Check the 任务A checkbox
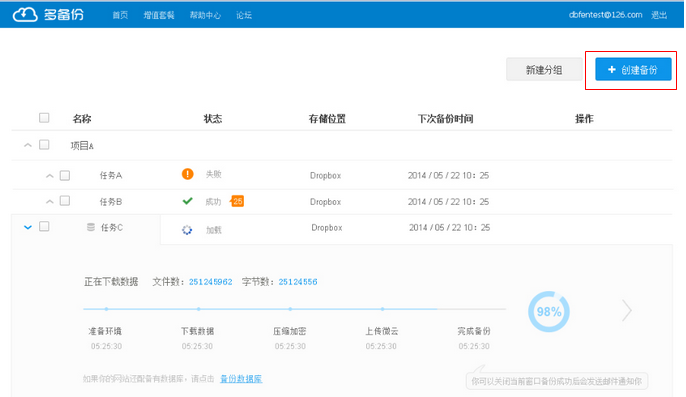This screenshot has height=397, width=686. pos(65,175)
